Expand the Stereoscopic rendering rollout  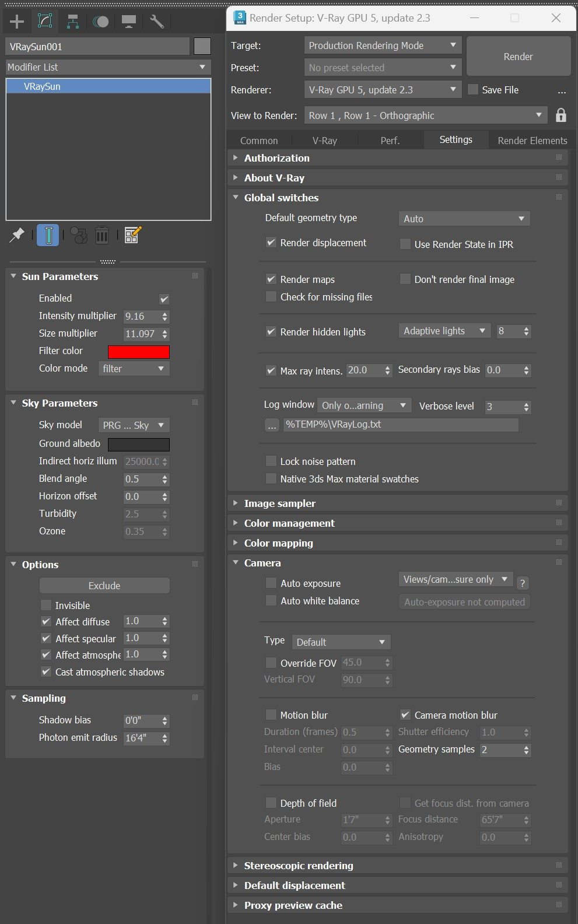(397, 866)
